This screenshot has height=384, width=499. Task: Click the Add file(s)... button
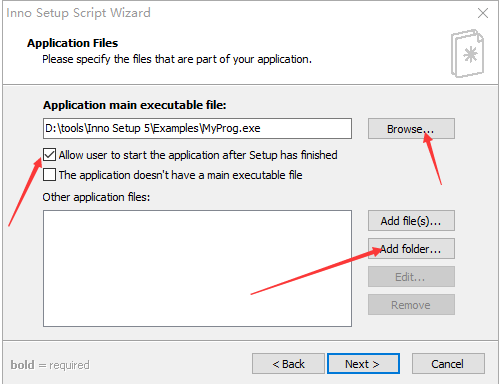(411, 221)
